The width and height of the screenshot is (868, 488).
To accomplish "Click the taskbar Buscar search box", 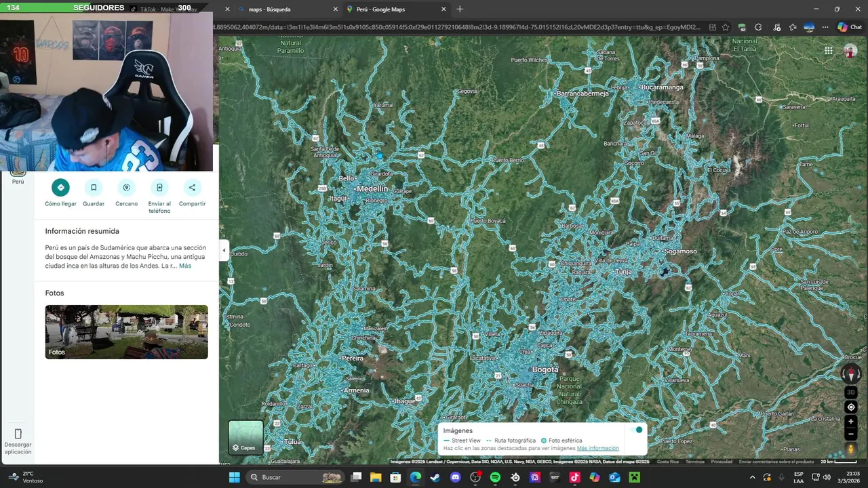I will point(296,477).
